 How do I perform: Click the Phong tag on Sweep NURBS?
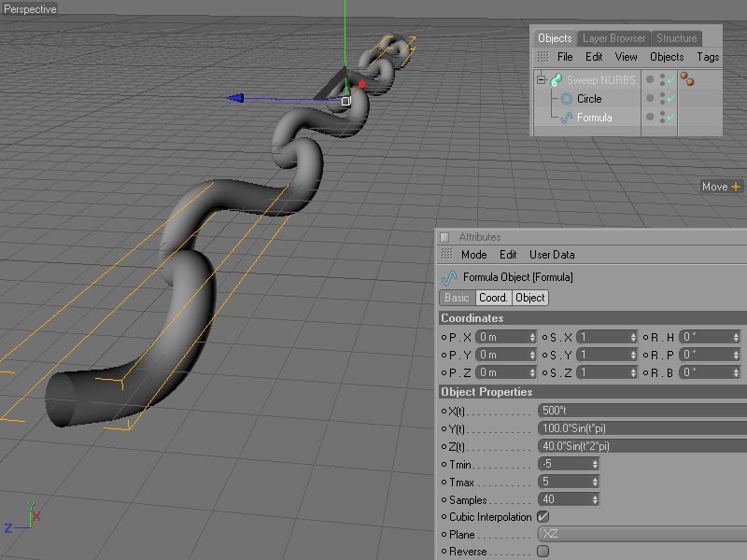(686, 79)
